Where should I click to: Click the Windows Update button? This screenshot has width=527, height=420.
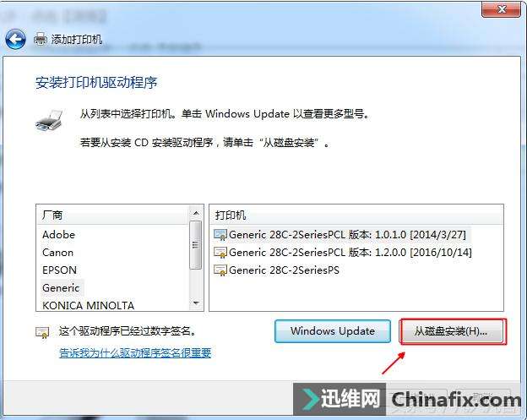point(333,331)
